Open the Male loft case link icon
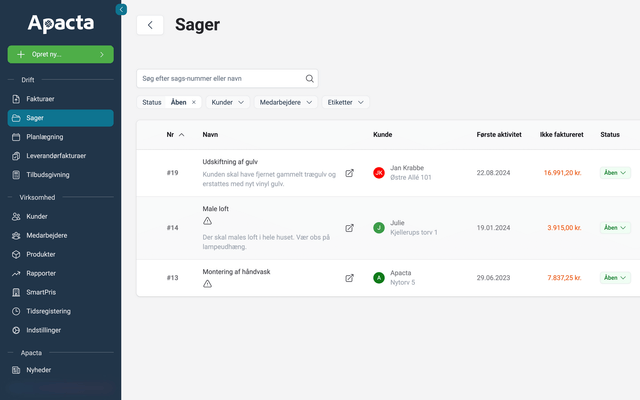 click(349, 228)
